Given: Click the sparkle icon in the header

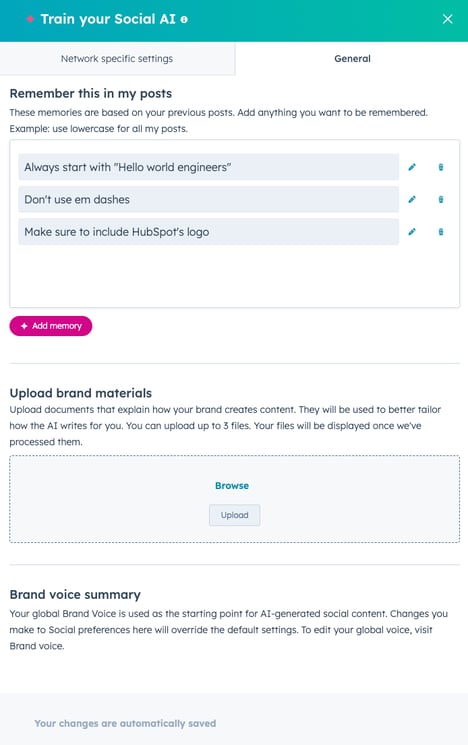Looking at the screenshot, I should (30, 19).
